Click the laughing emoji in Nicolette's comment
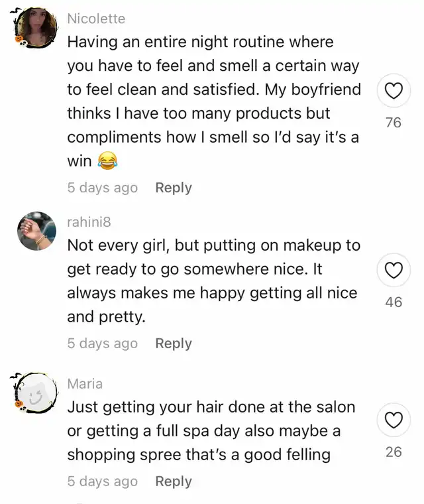This screenshot has width=424, height=504. point(107,160)
